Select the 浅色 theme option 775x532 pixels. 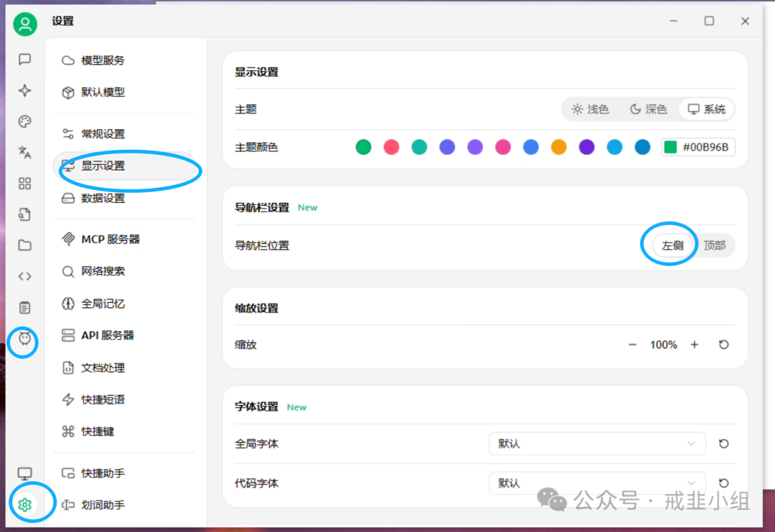click(590, 109)
